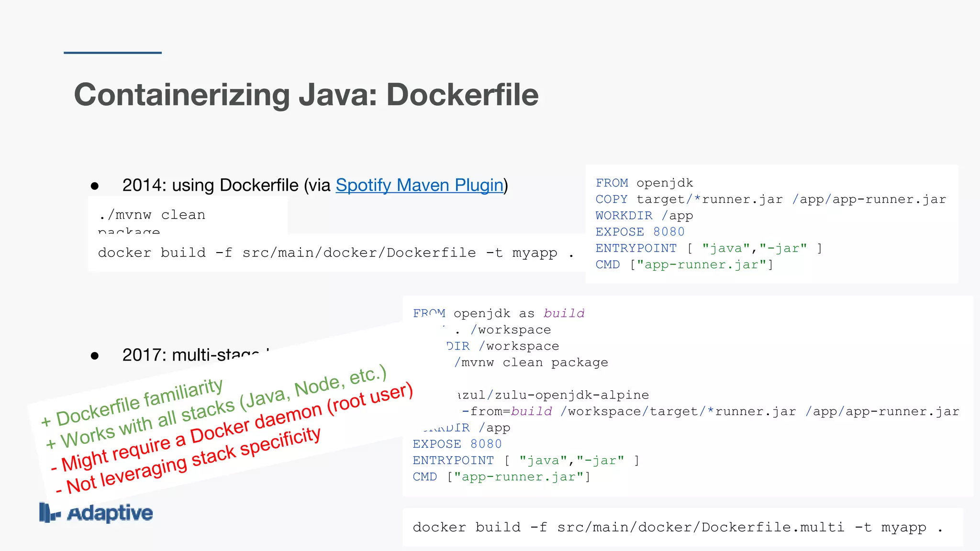Click the '-from=build /workspace/target/*runner.jar' line
Viewport: 980px width, 551px height.
(x=711, y=411)
